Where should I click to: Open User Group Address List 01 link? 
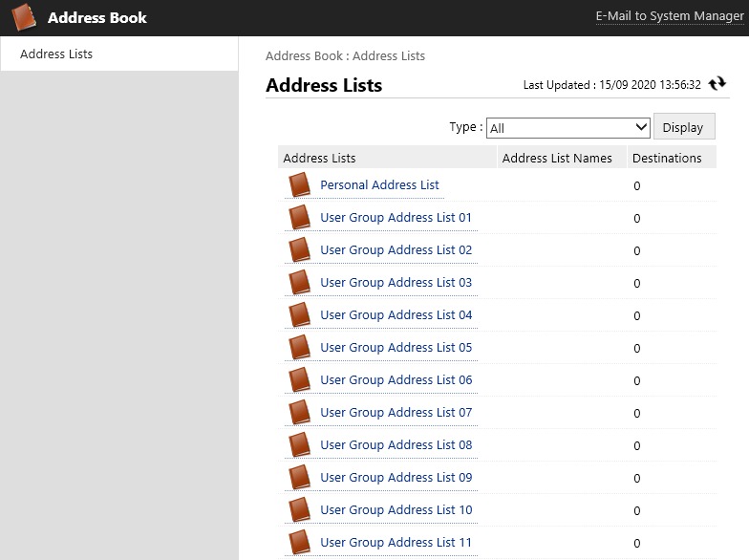pyautogui.click(x=396, y=218)
